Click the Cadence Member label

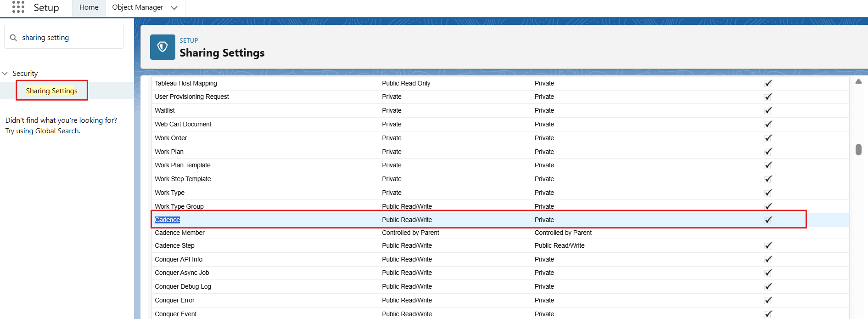pyautogui.click(x=179, y=233)
